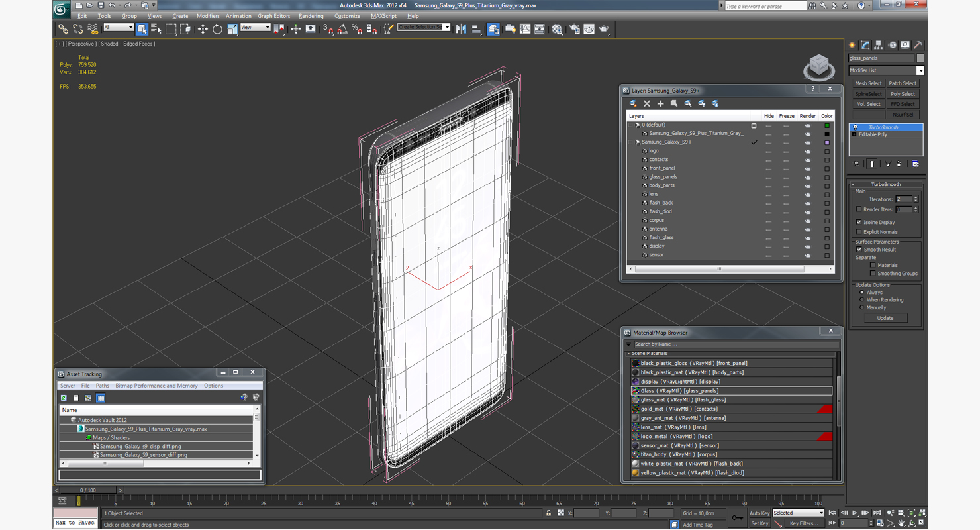
Task: Click the Set Keys key icon
Action: [738, 517]
